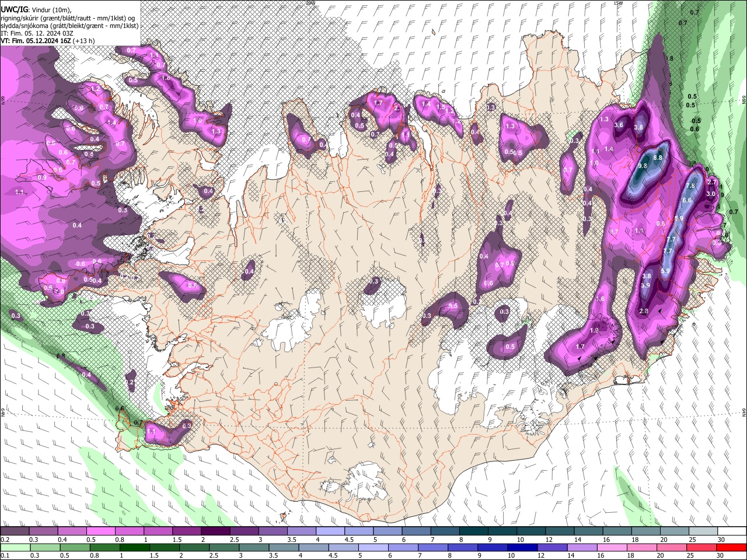Pick the darkest green bottom-row swatch labeled 1

pos(135,547)
